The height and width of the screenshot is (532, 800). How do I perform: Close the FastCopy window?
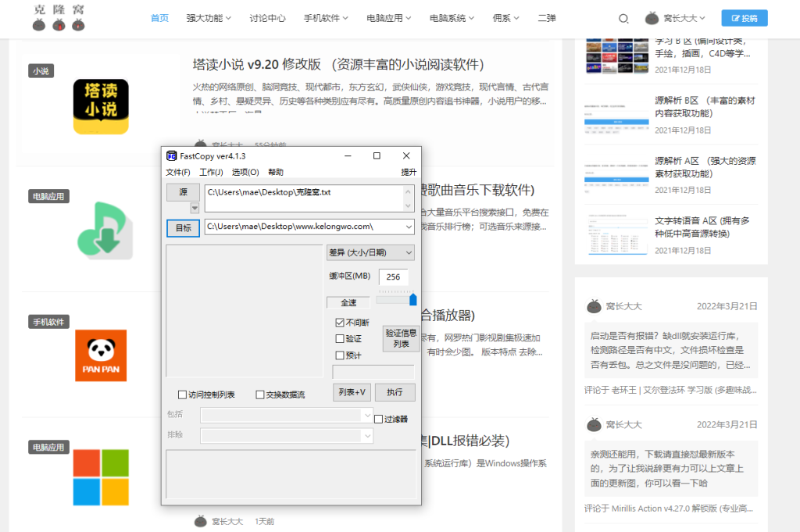point(406,155)
